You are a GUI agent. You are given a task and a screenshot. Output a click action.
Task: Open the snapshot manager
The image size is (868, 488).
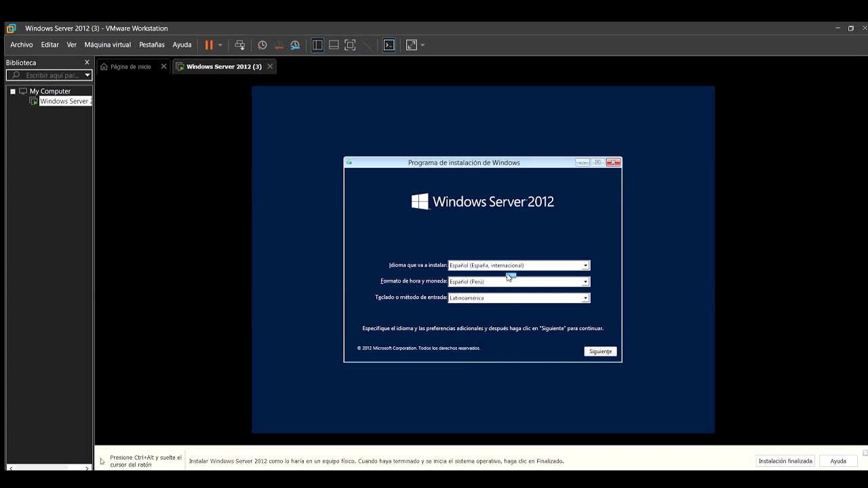(x=295, y=45)
